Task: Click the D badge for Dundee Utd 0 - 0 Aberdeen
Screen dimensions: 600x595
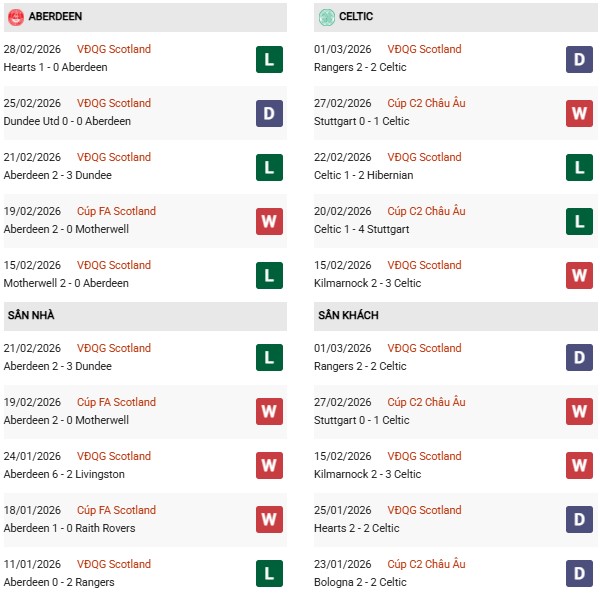Action: click(x=269, y=113)
